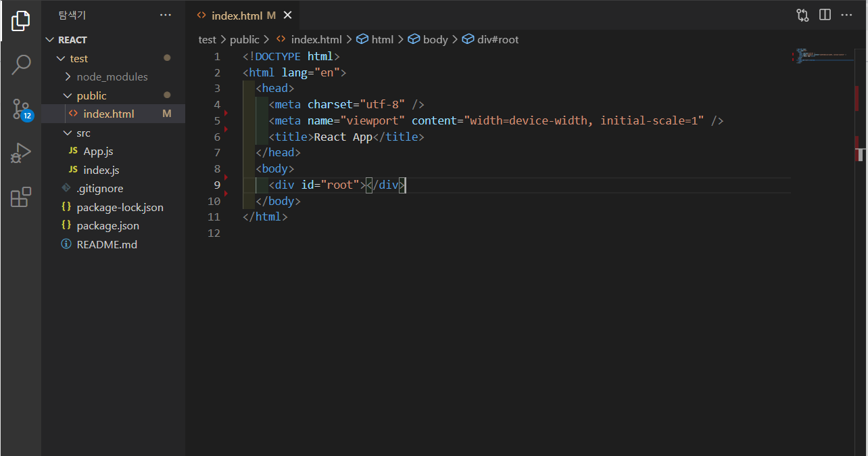
Task: Click the "root" id value on line 9
Action: (340, 185)
